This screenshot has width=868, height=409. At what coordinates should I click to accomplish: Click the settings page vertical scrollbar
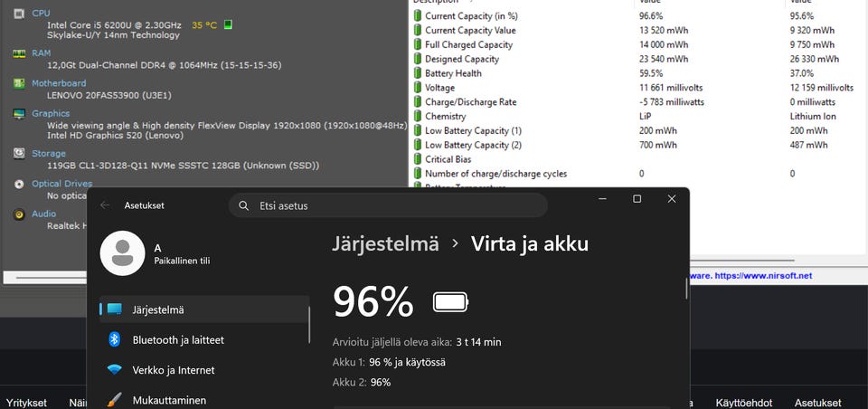pos(686,288)
